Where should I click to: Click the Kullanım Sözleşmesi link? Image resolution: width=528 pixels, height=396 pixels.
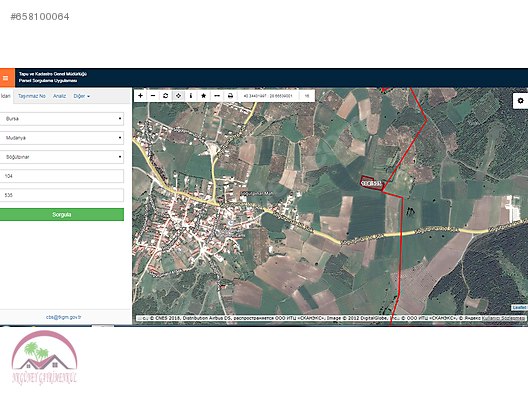click(503, 318)
